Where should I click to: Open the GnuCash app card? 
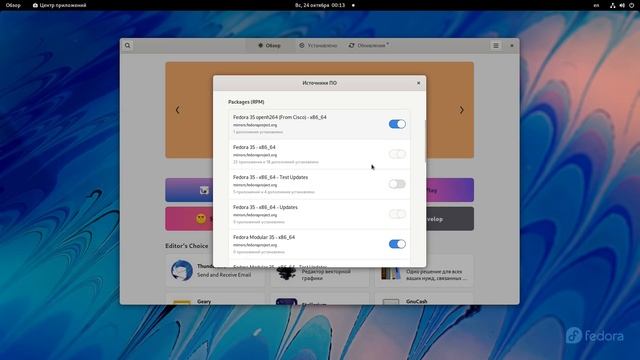(x=424, y=299)
